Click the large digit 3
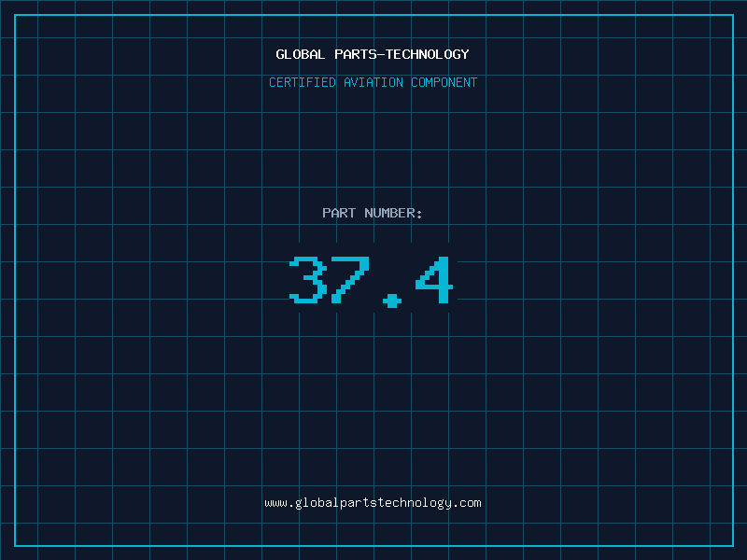Image resolution: width=747 pixels, height=560 pixels. click(x=308, y=279)
